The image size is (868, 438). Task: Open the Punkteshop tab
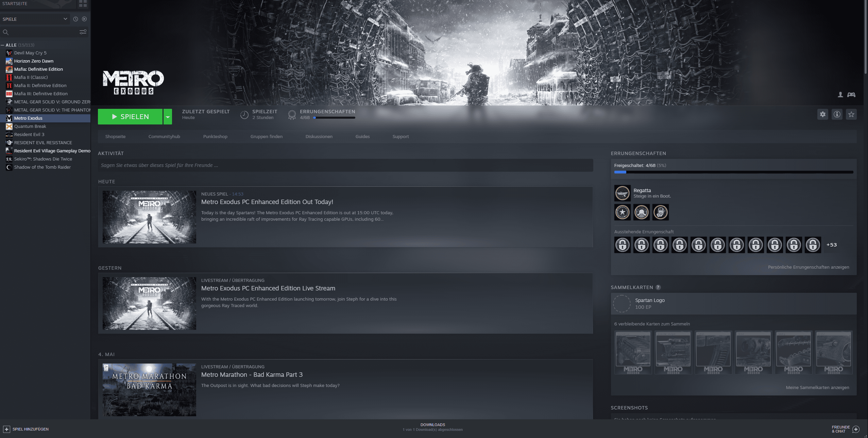tap(215, 136)
